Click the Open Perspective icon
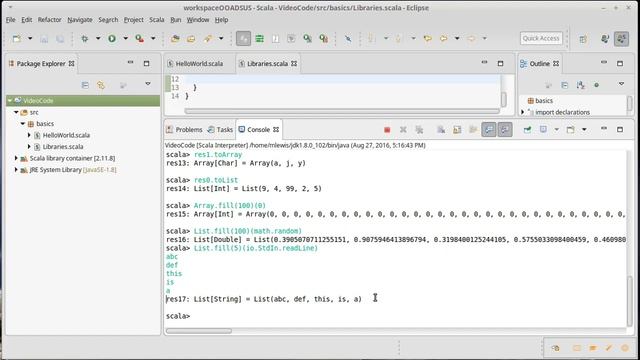 pyautogui.click(x=583, y=39)
